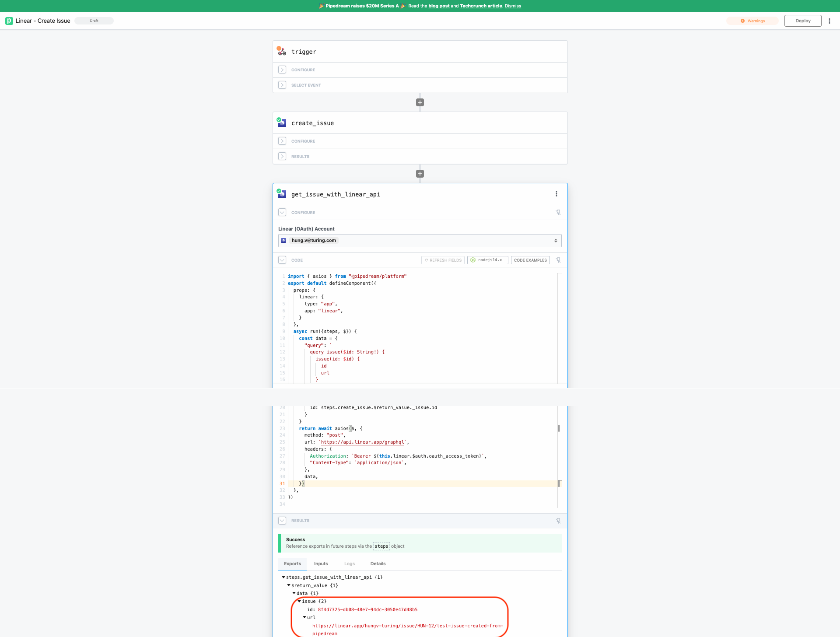This screenshot has width=840, height=637.
Task: Open the Warnings indicator
Action: tap(752, 21)
